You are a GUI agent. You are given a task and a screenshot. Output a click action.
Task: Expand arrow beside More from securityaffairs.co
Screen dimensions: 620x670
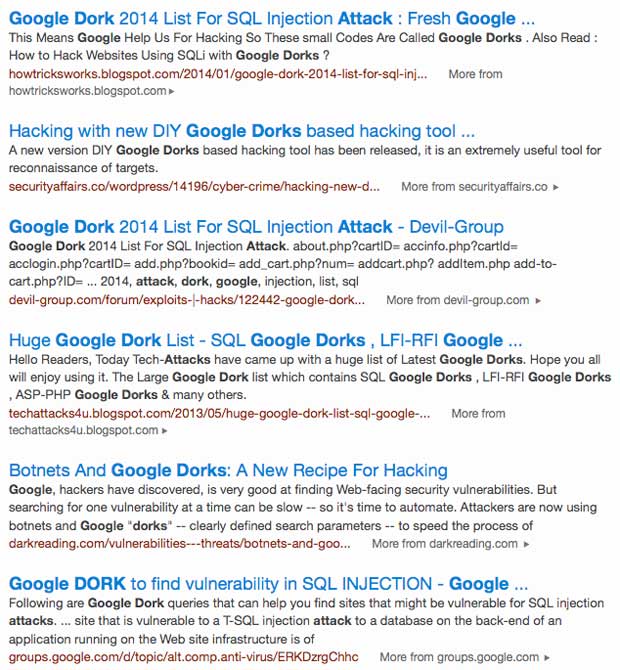click(555, 187)
